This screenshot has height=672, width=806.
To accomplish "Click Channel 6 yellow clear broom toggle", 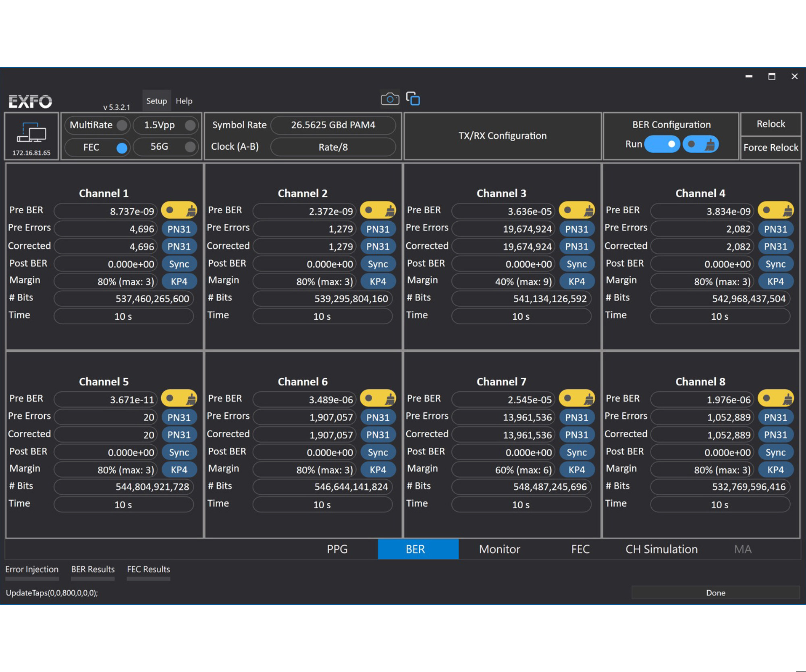I will coord(378,398).
